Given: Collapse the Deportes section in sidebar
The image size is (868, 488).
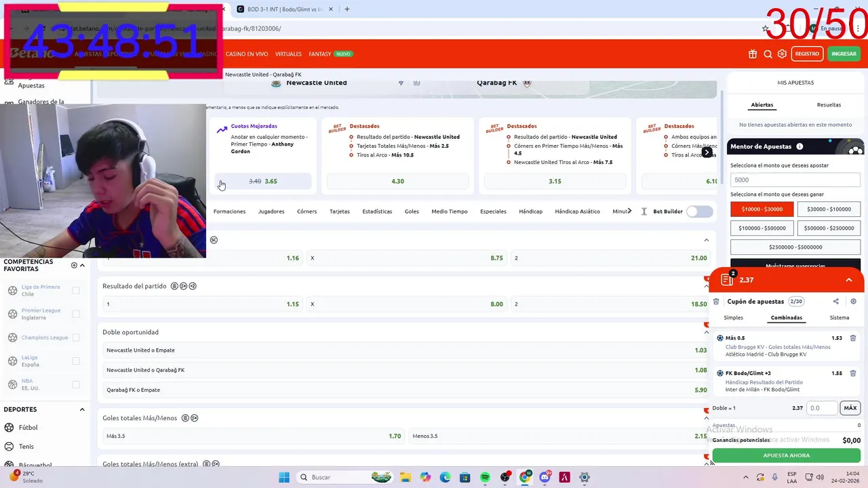Looking at the screenshot, I should click(82, 409).
